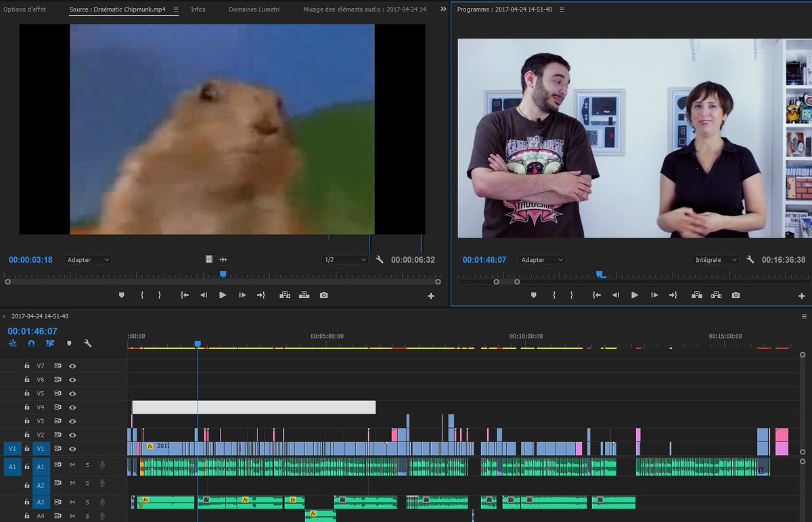The image size is (812, 522).
Task: Add a marker to the timeline
Action: point(69,343)
